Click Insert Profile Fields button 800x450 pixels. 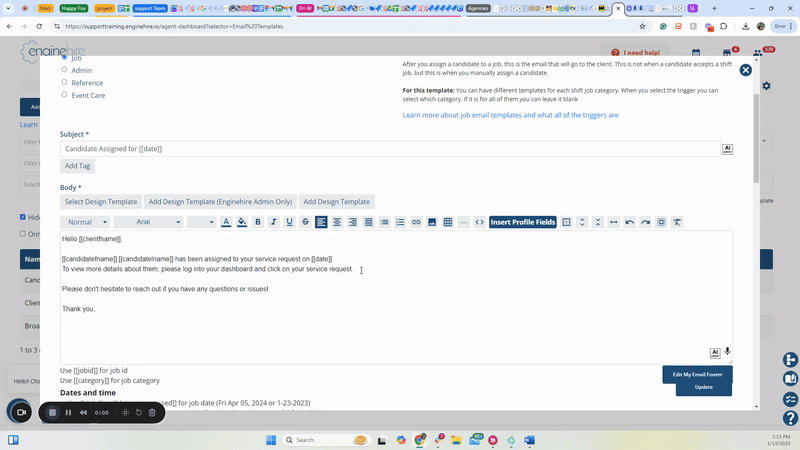click(x=522, y=222)
